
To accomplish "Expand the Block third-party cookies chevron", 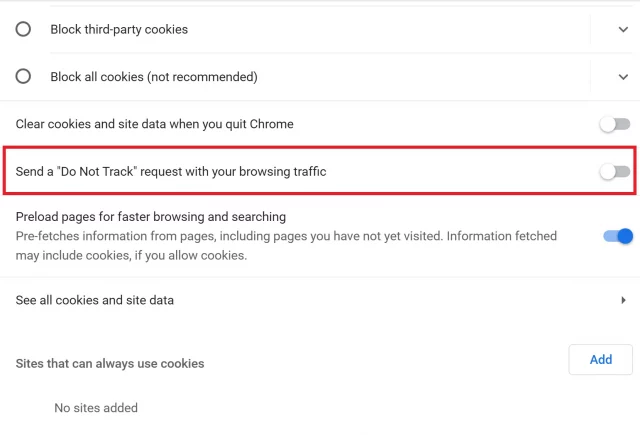I will 623,29.
